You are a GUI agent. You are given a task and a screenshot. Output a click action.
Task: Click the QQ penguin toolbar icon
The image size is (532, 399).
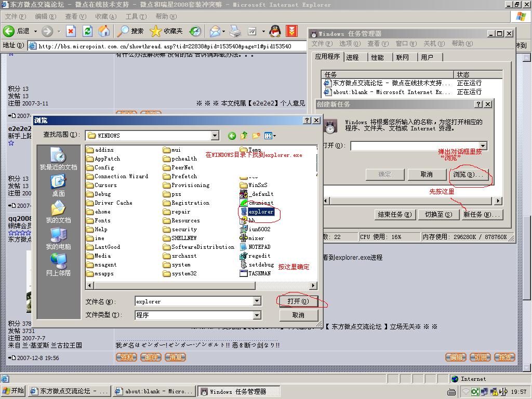coord(275,31)
